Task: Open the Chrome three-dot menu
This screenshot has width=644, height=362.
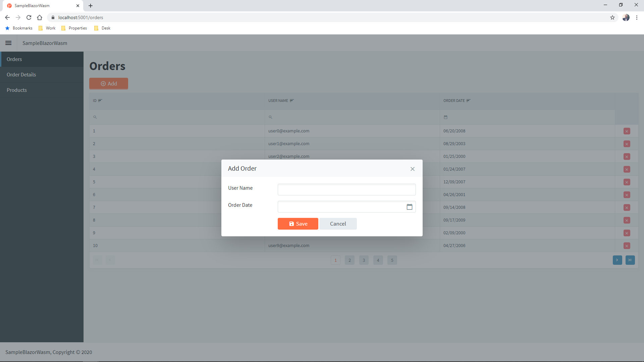Action: tap(637, 17)
